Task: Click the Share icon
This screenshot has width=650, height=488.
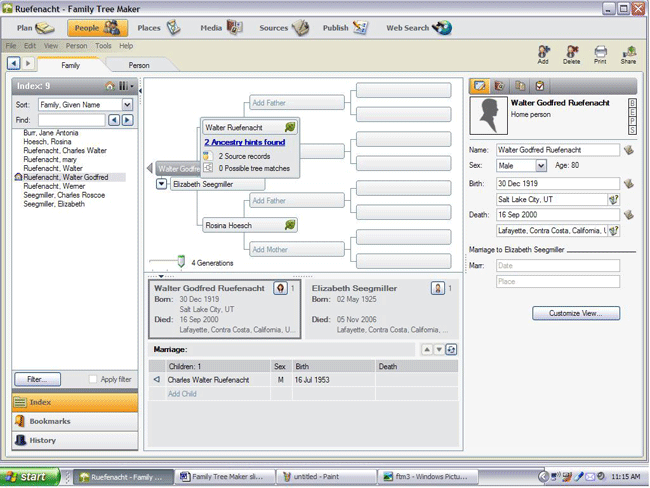Action: [628, 55]
